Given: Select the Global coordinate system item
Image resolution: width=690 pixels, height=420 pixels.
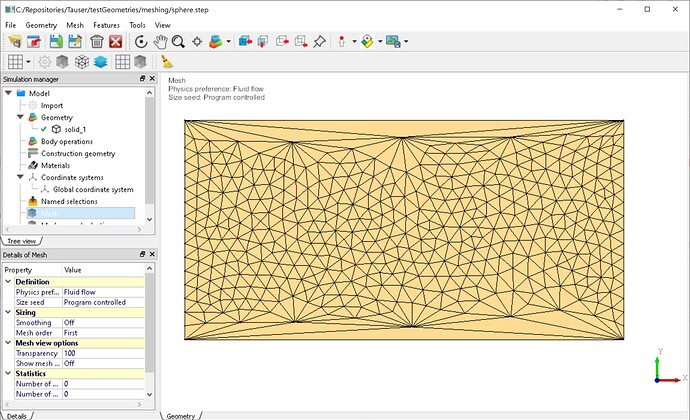Looking at the screenshot, I should [93, 189].
